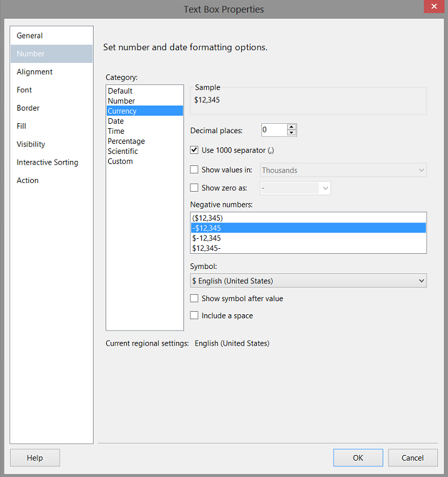Click the Decimal places input field
The width and height of the screenshot is (448, 477).
click(273, 130)
